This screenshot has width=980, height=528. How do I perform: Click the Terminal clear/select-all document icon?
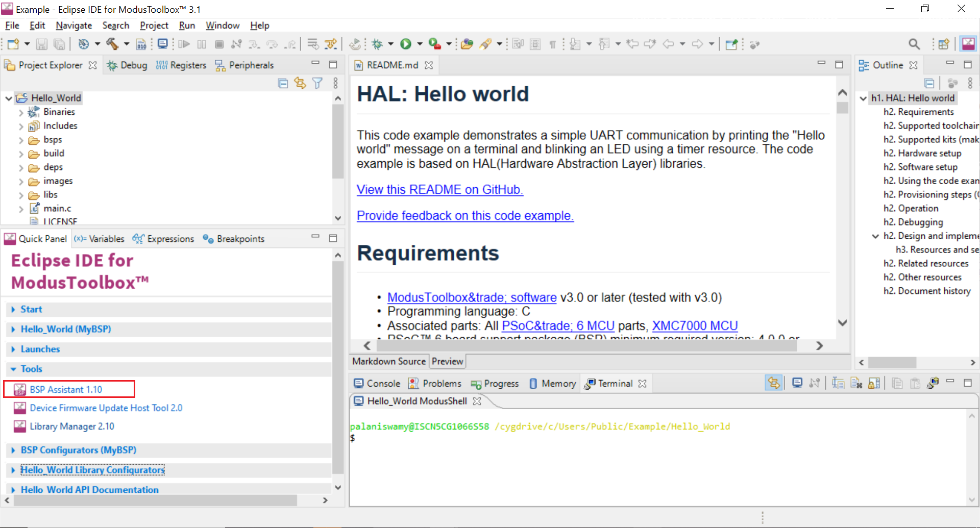[856, 383]
